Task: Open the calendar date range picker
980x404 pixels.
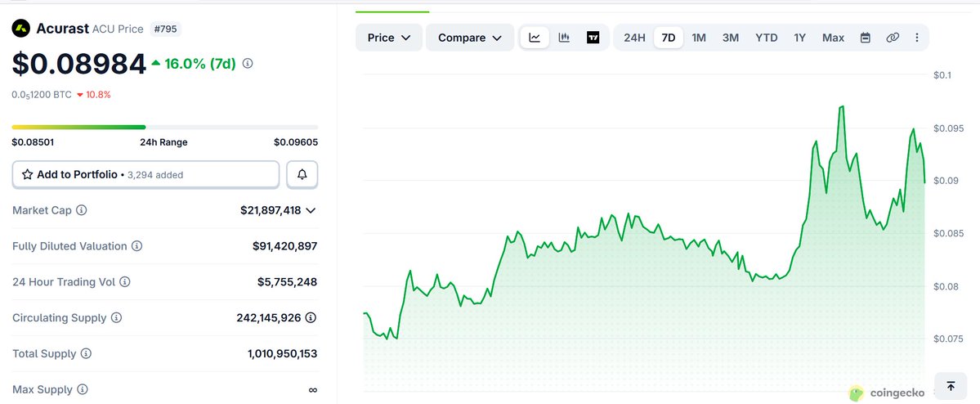Action: coord(865,38)
